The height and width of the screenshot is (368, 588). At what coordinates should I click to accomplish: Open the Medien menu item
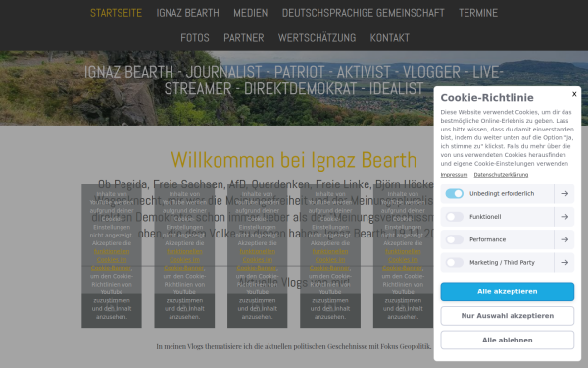tap(251, 13)
